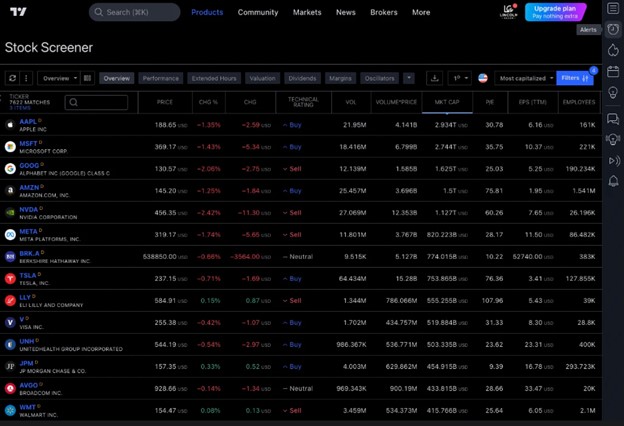Sort by the CHG % column header
This screenshot has height=426, width=624.
pos(209,102)
